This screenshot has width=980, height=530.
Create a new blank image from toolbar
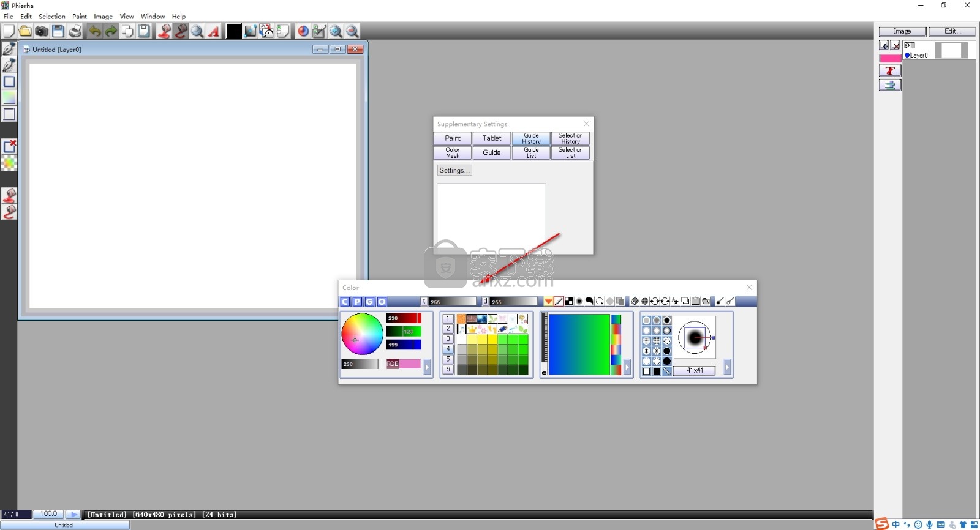(x=9, y=31)
